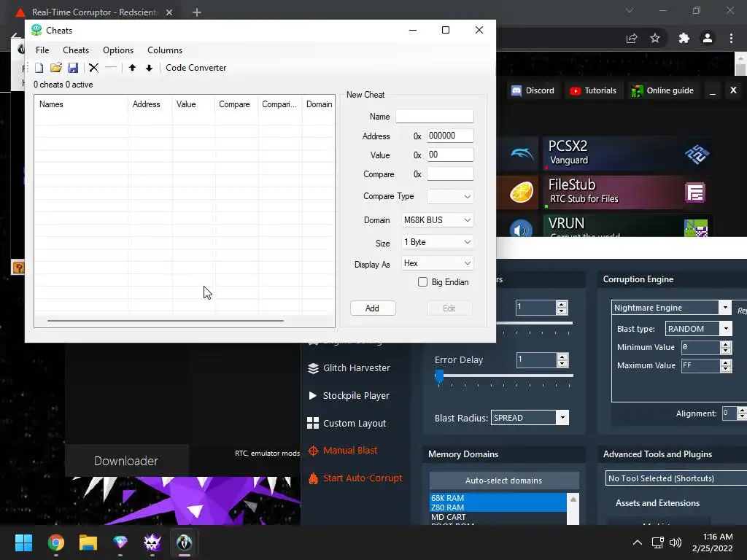747x560 pixels.
Task: Click the Value column header
Action: pos(193,104)
